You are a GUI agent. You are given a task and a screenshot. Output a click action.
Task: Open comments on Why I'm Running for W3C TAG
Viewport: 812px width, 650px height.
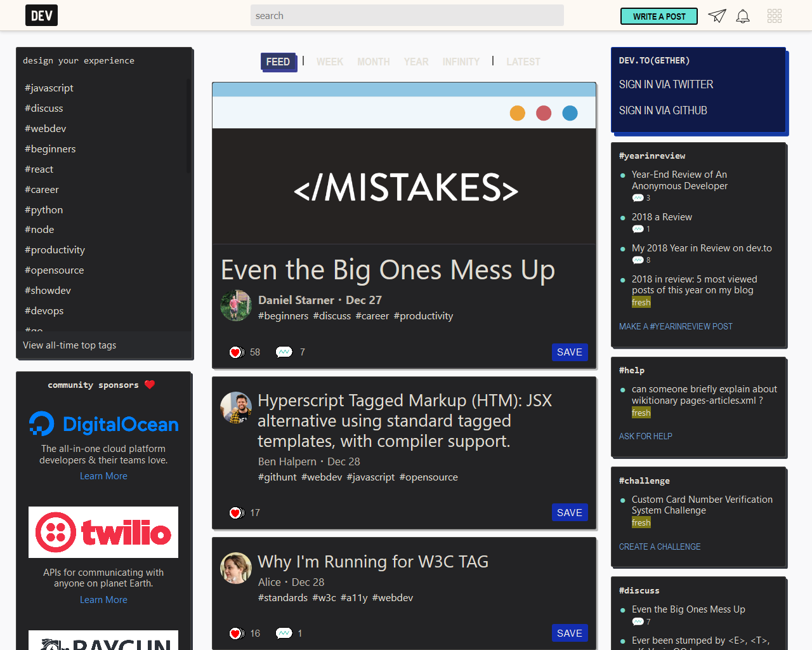pyautogui.click(x=284, y=633)
